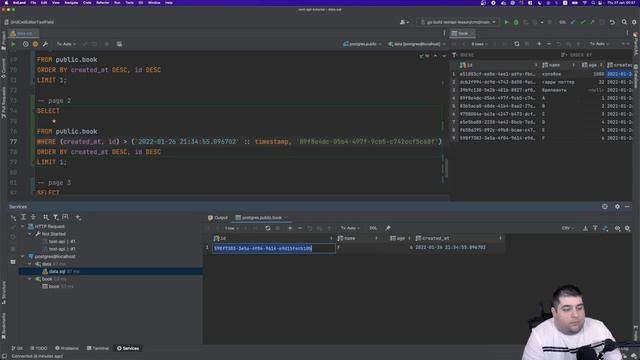Open the TODO tool window tab

coord(39,348)
